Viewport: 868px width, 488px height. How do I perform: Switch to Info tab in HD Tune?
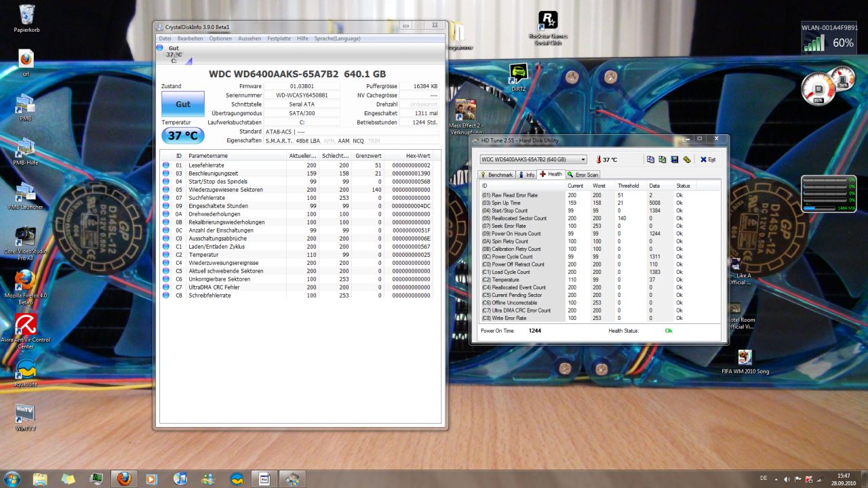tap(527, 175)
